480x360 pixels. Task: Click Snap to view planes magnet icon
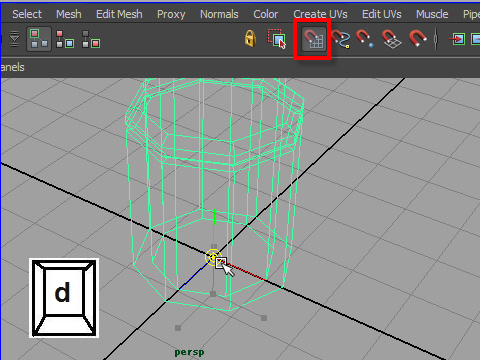click(392, 39)
